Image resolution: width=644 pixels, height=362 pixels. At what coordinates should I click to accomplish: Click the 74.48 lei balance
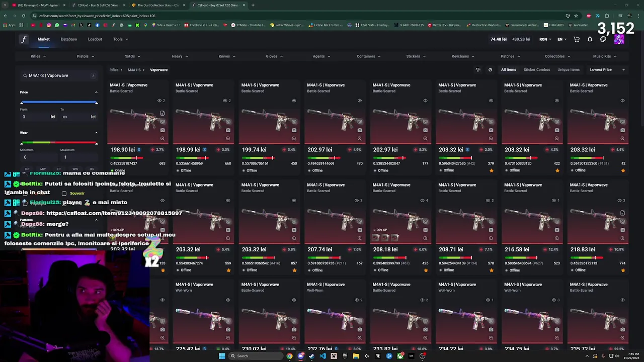pyautogui.click(x=499, y=39)
